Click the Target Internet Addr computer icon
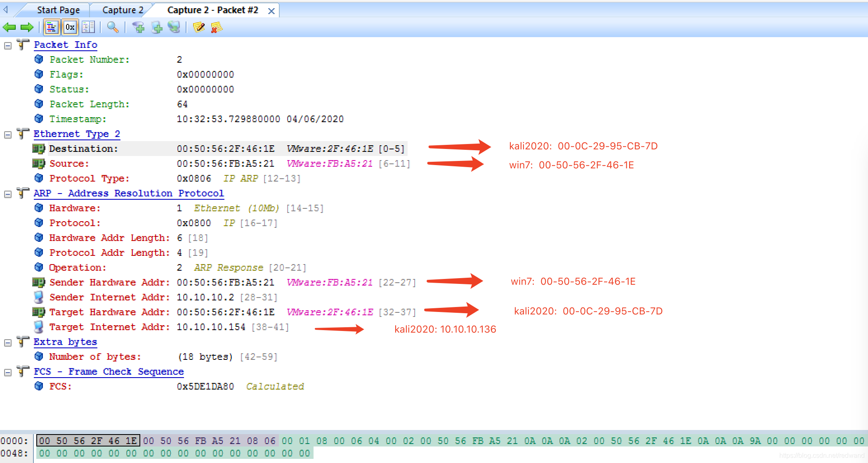 (x=38, y=327)
